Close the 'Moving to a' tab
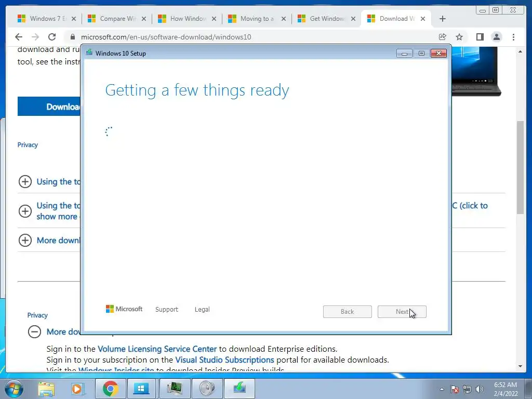The width and height of the screenshot is (532, 399). tap(284, 19)
